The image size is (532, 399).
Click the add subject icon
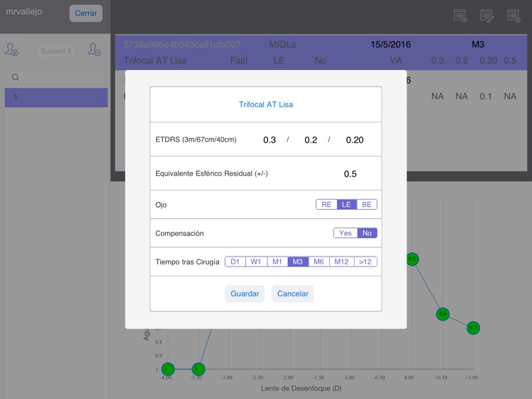(11, 50)
